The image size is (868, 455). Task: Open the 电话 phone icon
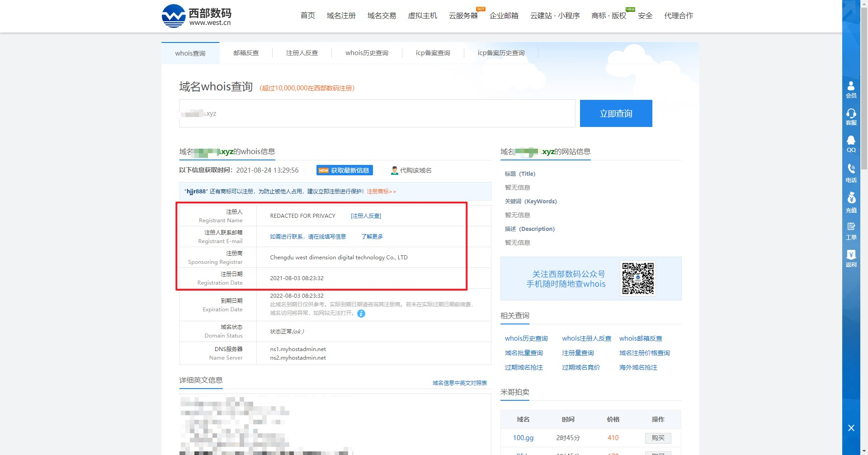coord(851,174)
